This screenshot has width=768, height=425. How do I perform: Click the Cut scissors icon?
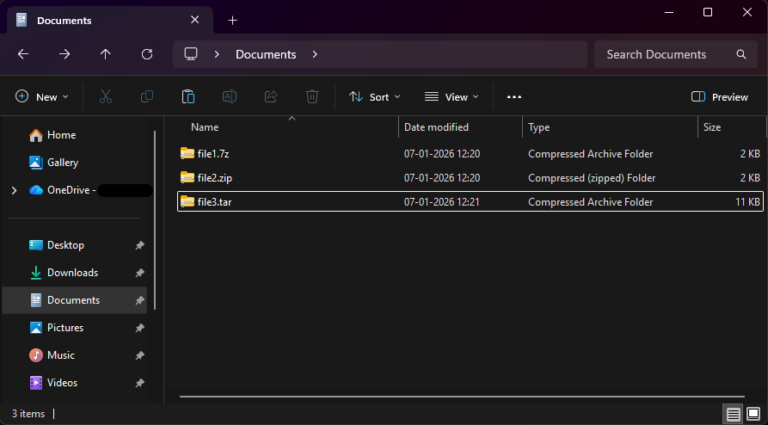pos(105,97)
